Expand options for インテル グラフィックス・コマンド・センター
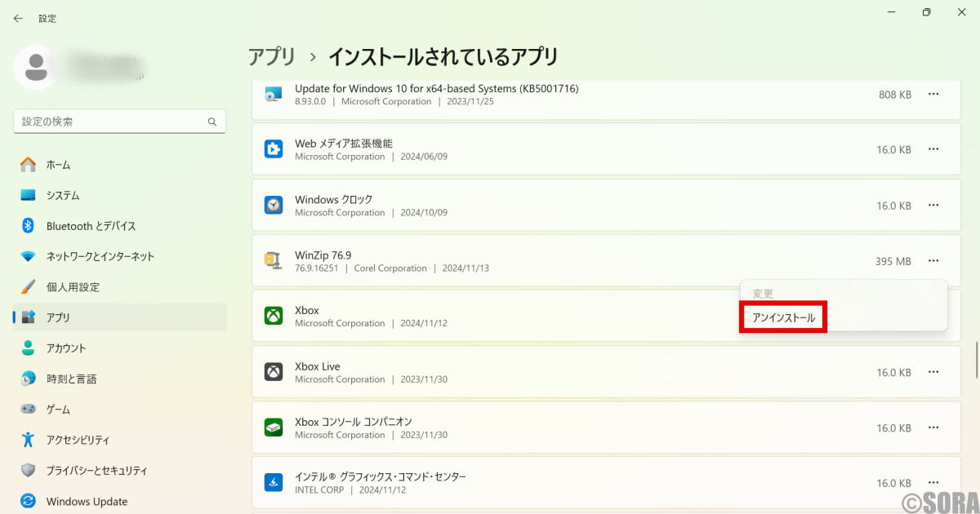This screenshot has height=514, width=980. point(933,482)
